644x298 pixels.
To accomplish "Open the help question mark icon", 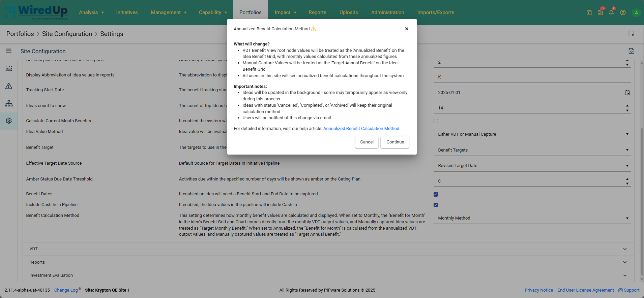I will 623,12.
